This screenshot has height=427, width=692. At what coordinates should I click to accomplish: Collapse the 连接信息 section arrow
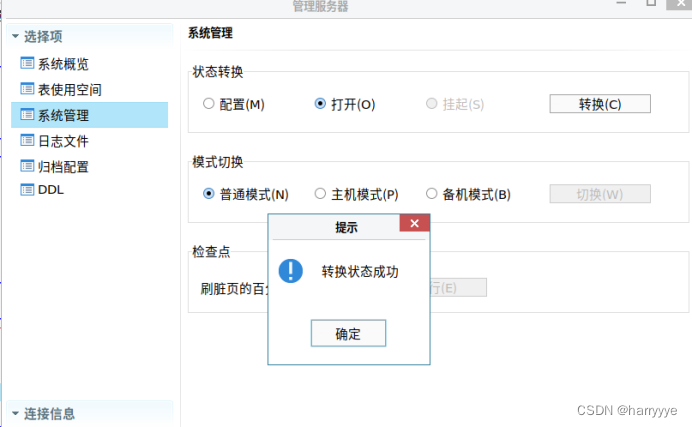(15, 413)
